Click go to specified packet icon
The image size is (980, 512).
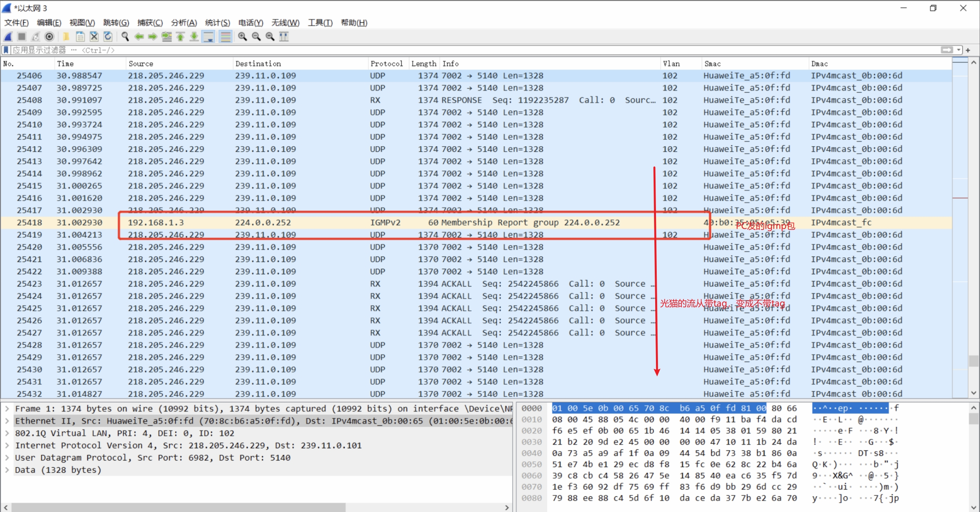coord(167,37)
